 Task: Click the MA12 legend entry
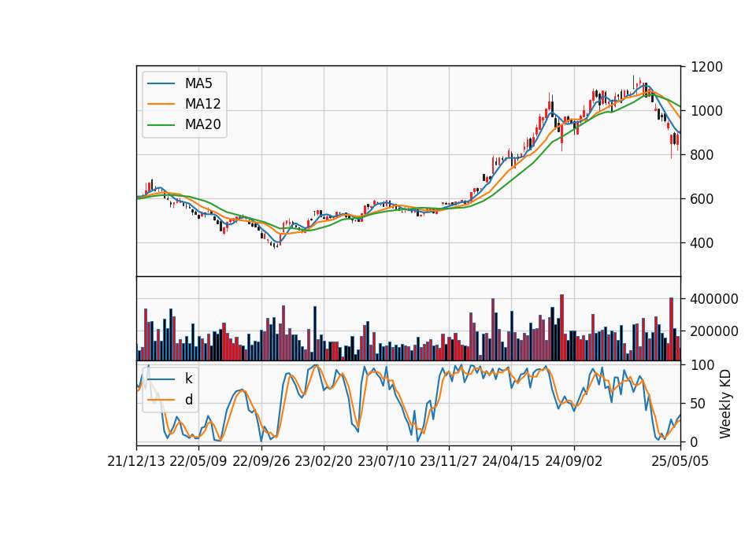tap(183, 104)
